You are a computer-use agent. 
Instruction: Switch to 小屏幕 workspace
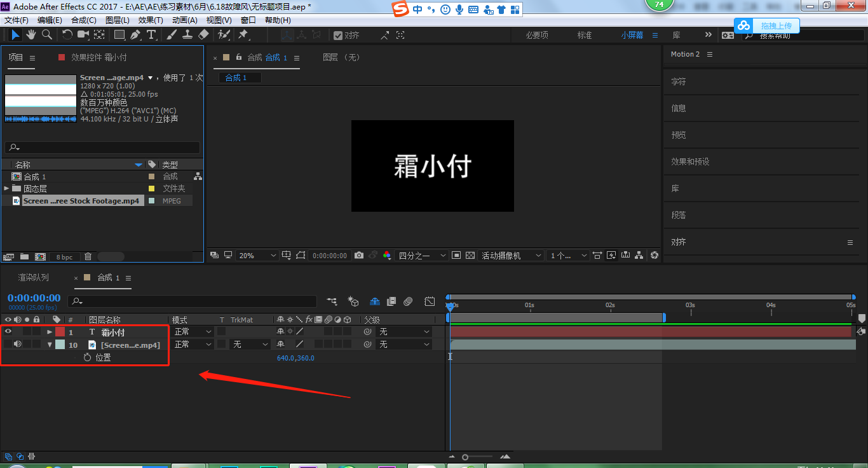pos(632,35)
